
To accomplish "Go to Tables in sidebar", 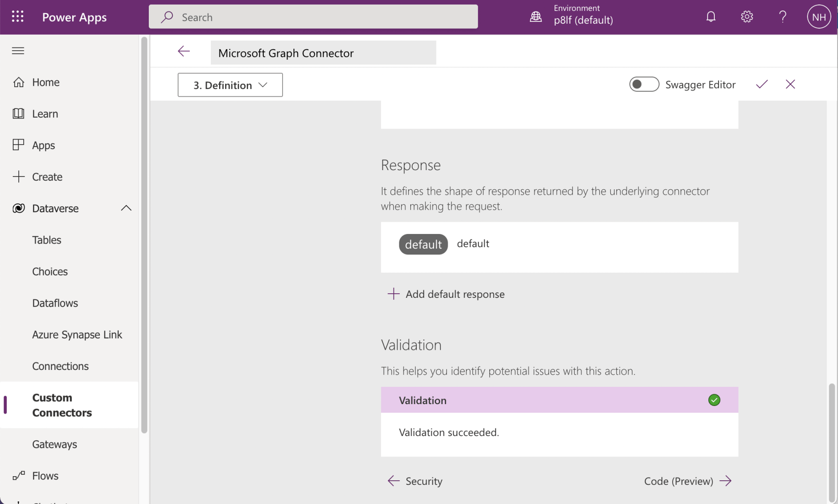I will tap(47, 240).
